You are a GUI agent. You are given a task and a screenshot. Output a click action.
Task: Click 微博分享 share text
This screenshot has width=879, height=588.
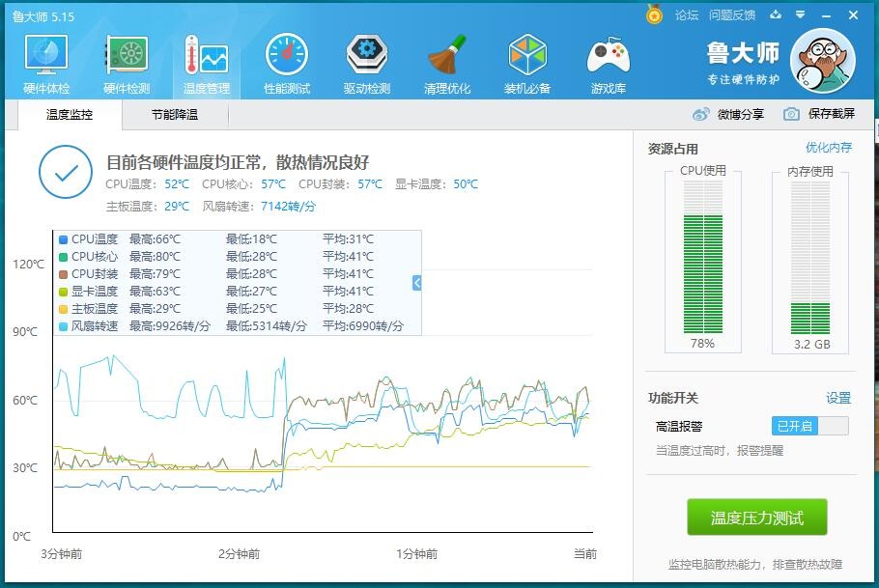coord(741,114)
